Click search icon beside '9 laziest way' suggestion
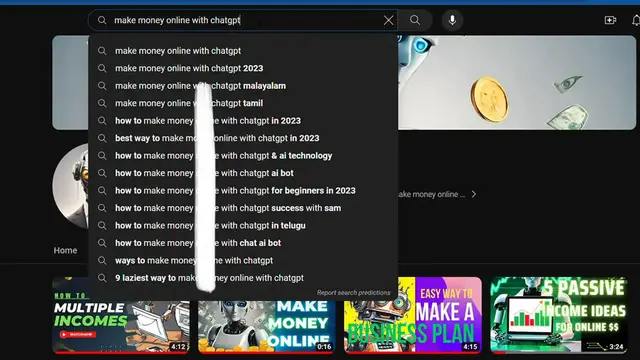This screenshot has width=640, height=360. click(102, 278)
